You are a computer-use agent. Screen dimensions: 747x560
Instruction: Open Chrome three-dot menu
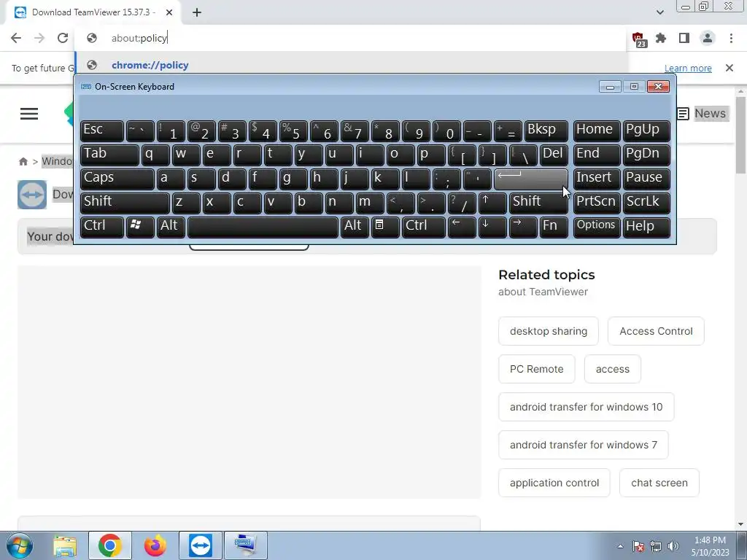[731, 38]
